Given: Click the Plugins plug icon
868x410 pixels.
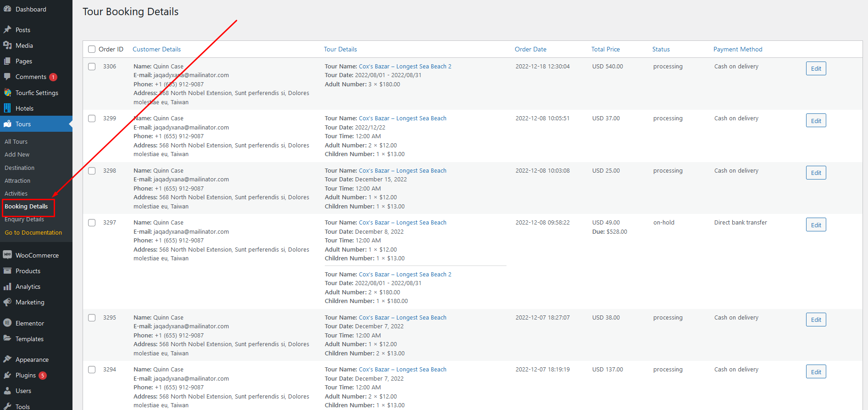Looking at the screenshot, I should tap(7, 375).
